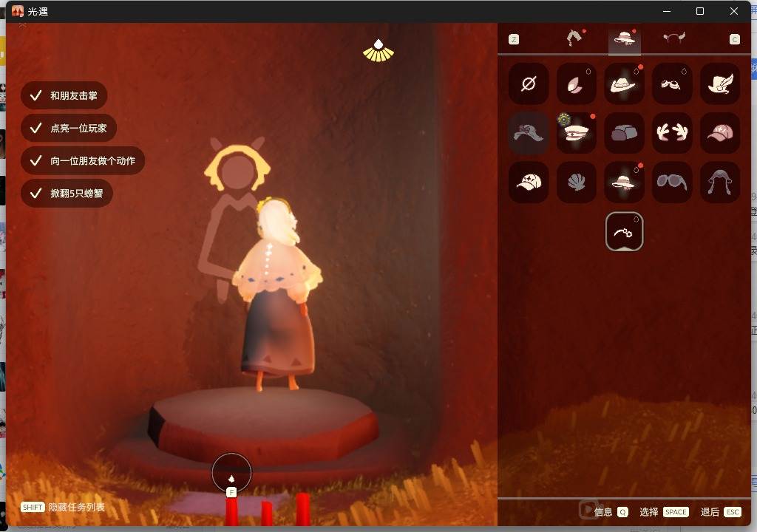
Task: Click 退后 ESC back button
Action: click(x=720, y=512)
